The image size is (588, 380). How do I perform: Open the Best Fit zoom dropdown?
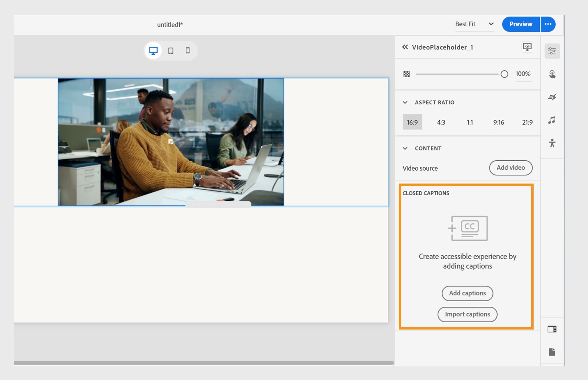coord(474,24)
